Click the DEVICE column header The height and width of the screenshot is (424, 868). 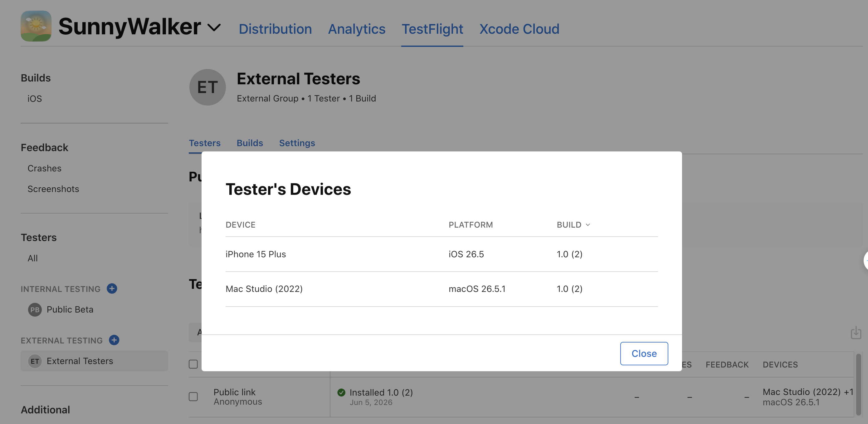pos(240,225)
